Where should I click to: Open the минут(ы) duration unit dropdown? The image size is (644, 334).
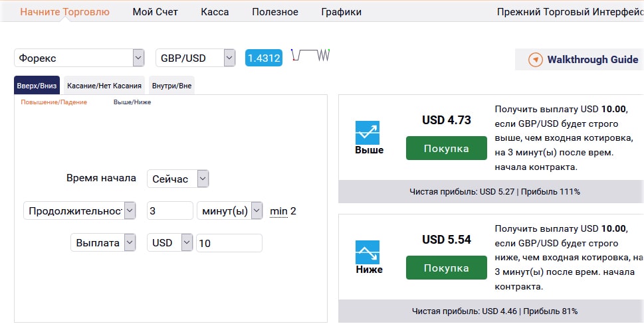pyautogui.click(x=229, y=210)
